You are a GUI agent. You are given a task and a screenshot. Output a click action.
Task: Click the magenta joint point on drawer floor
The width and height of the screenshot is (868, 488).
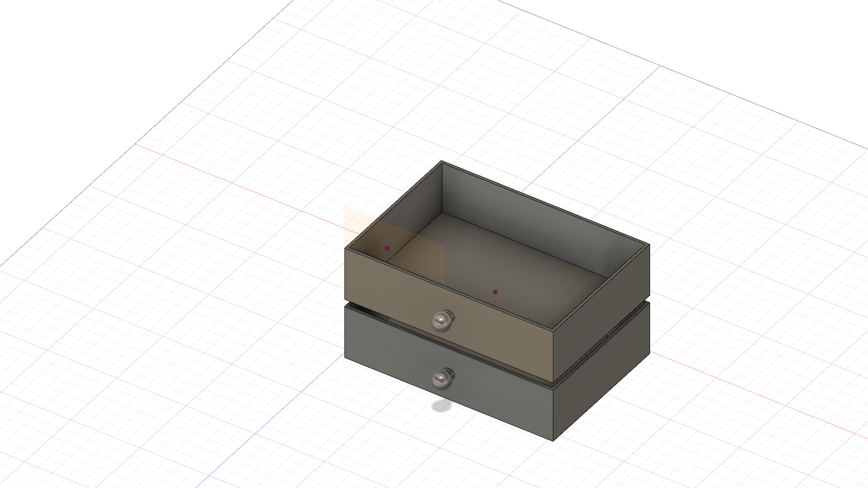click(x=495, y=292)
